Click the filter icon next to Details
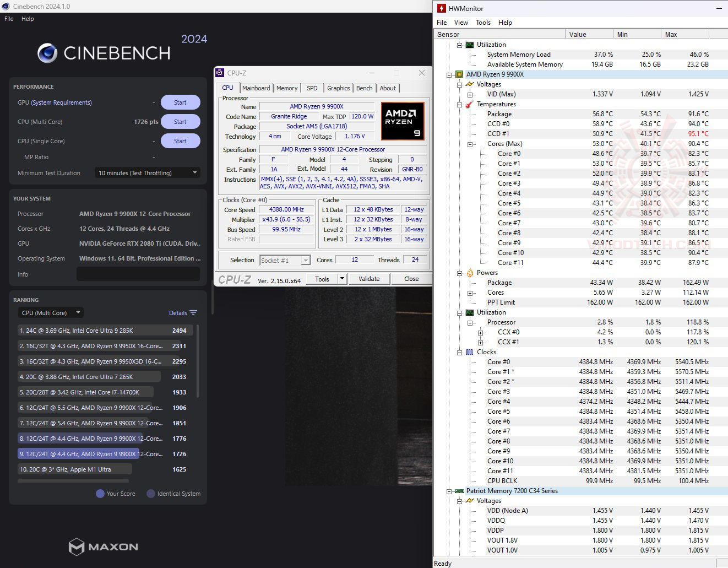The image size is (728, 568). [x=193, y=313]
